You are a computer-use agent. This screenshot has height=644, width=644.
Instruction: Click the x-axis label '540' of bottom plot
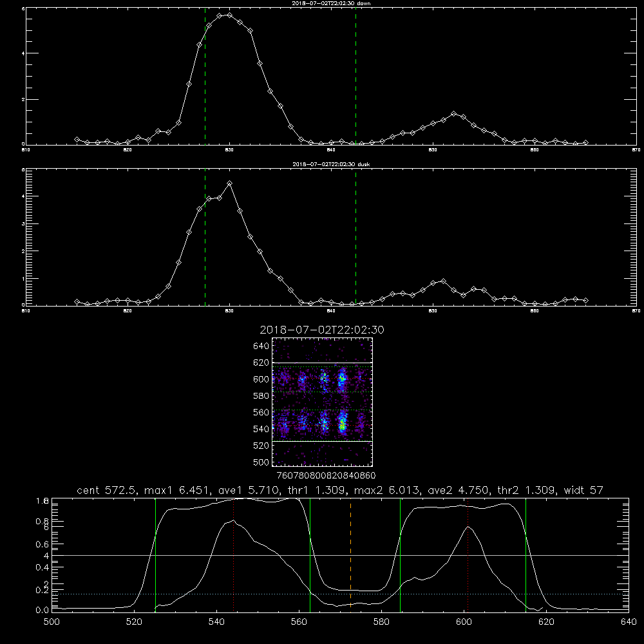217,622
